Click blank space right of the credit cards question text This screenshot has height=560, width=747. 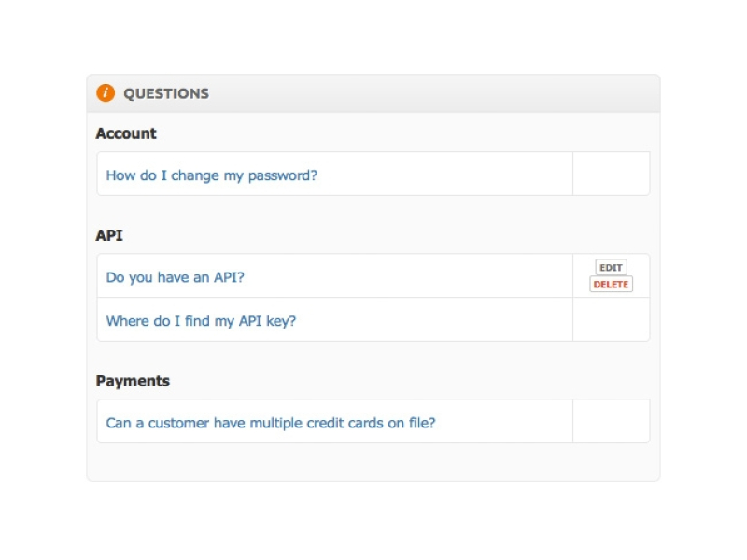click(504, 422)
